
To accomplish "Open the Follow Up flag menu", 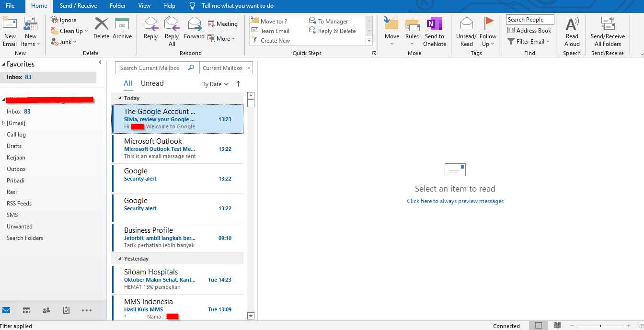I will [488, 32].
